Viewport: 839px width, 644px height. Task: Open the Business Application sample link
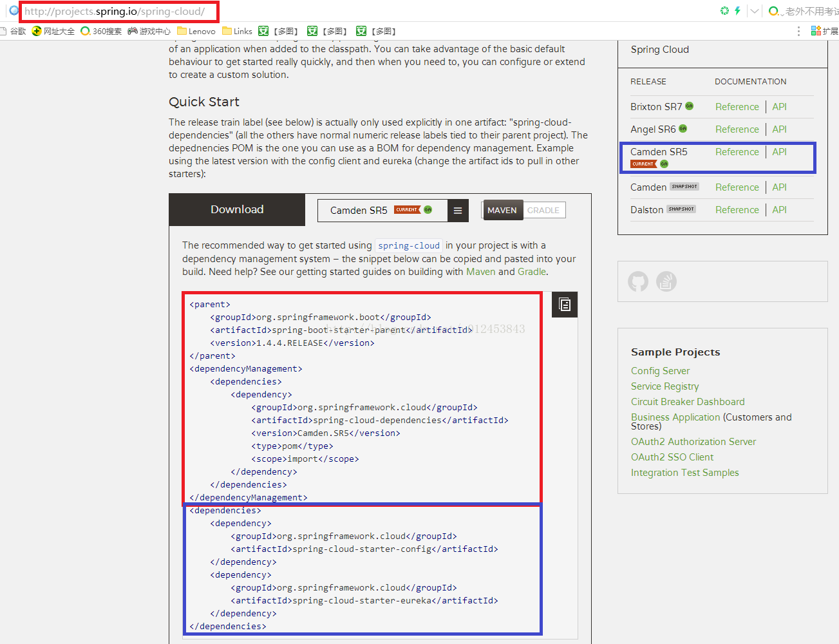[x=675, y=417]
